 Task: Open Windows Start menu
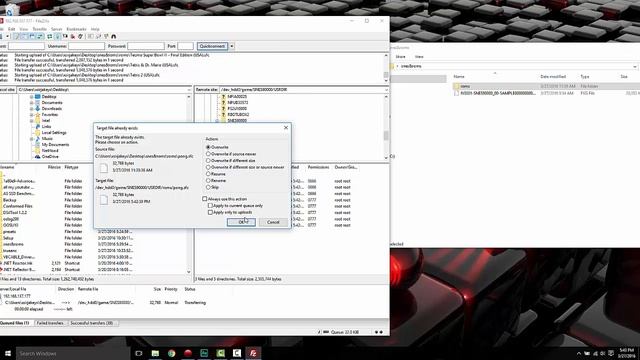click(x=8, y=353)
